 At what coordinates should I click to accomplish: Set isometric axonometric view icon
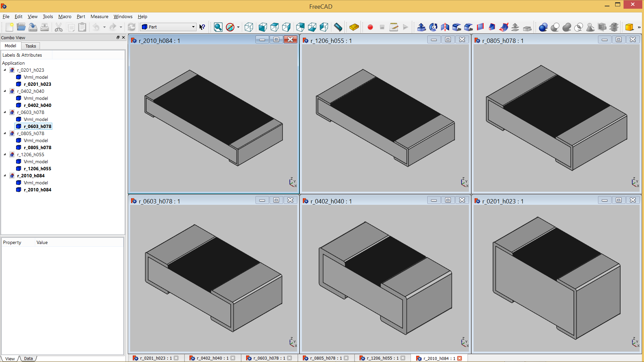[249, 27]
